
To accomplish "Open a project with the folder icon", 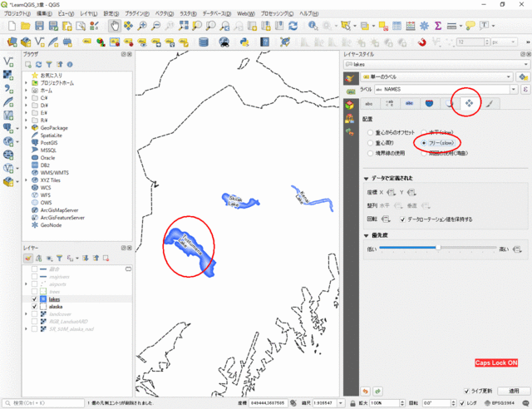I will point(26,26).
